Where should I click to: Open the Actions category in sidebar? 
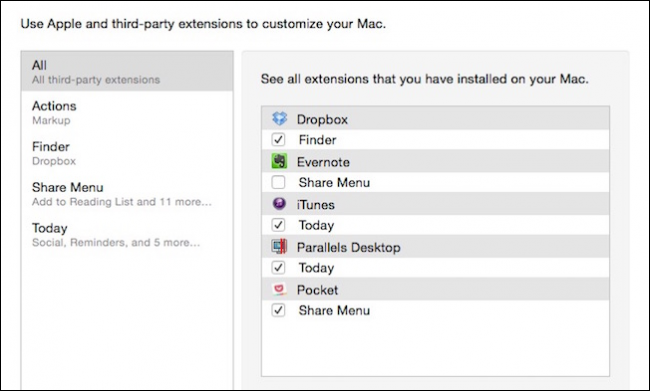tap(127, 112)
